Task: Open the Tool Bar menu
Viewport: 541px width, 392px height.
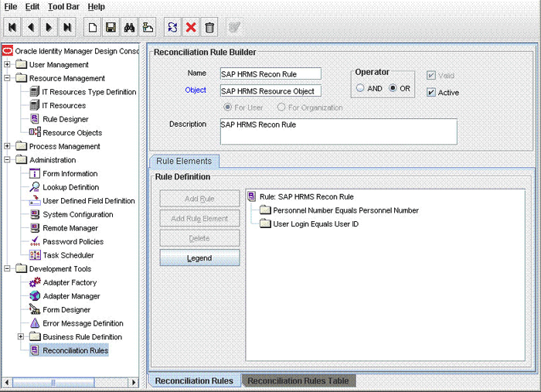Action: coord(63,6)
